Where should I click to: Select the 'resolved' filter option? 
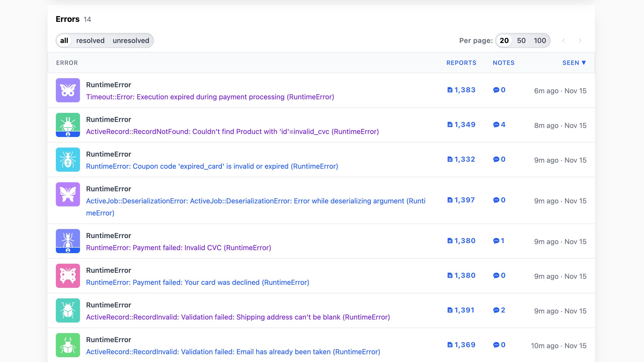coord(90,40)
